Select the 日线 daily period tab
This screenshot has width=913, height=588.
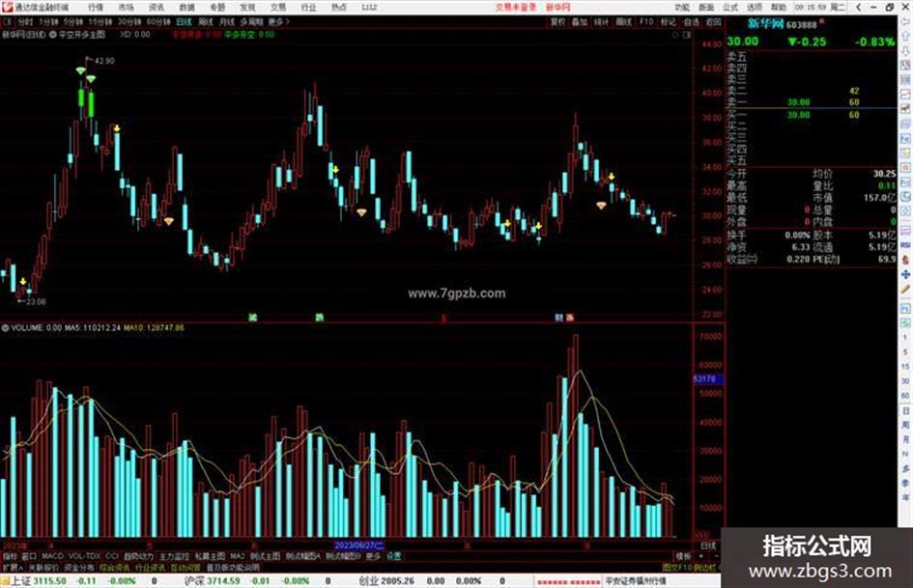tap(184, 21)
